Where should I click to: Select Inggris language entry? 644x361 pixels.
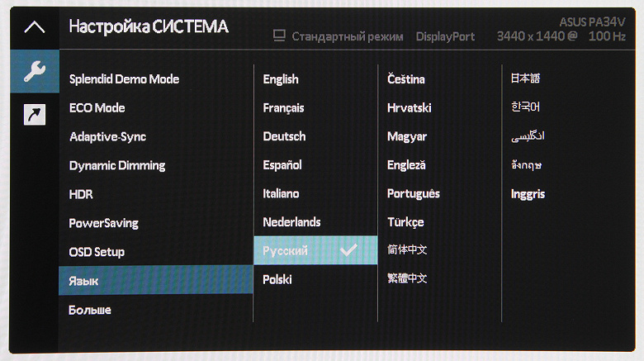pos(528,194)
